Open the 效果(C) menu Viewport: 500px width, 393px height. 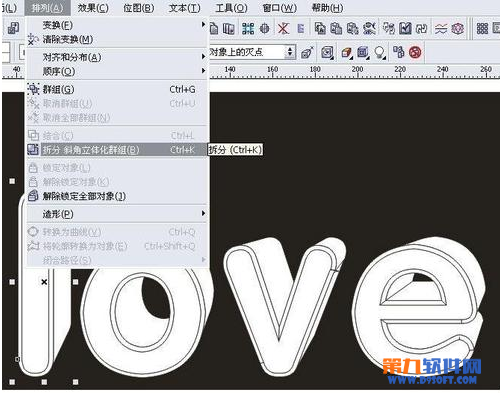point(93,8)
